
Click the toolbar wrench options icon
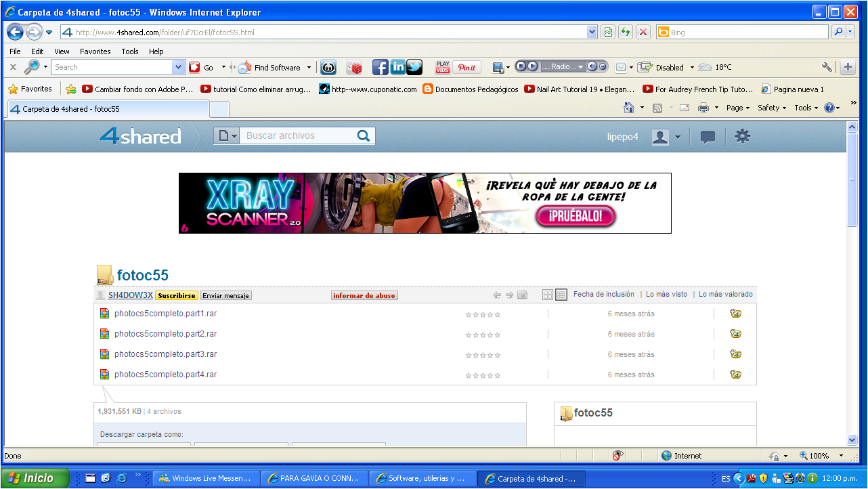pos(827,67)
